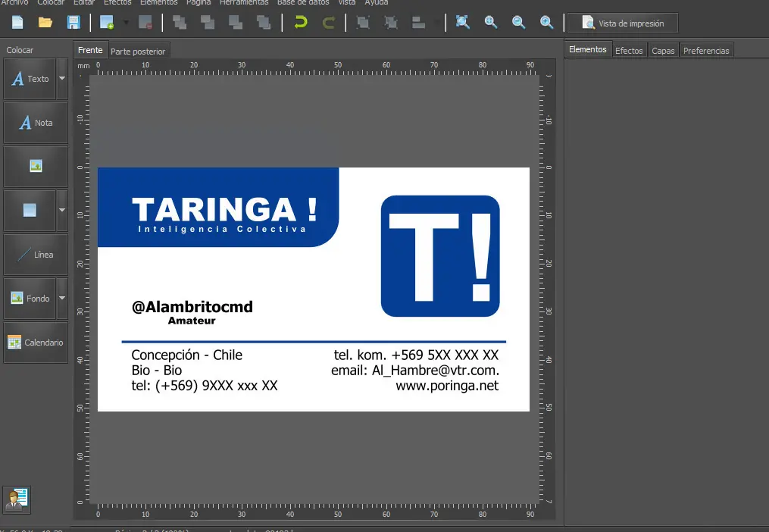The width and height of the screenshot is (769, 532).
Task: Click the zoom out magnifier icon
Action: (519, 23)
